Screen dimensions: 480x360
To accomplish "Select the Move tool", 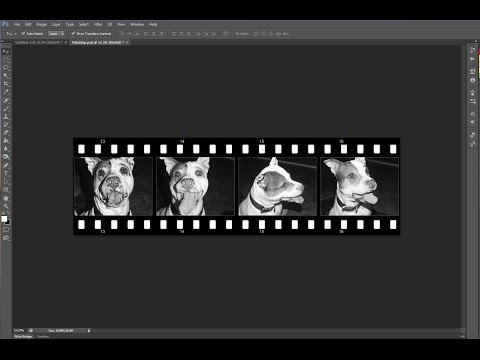I will click(x=6, y=52).
